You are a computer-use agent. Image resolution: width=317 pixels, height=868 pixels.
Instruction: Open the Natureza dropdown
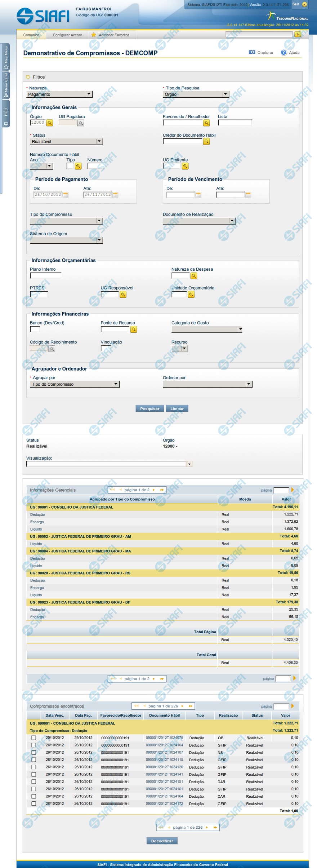(60, 94)
